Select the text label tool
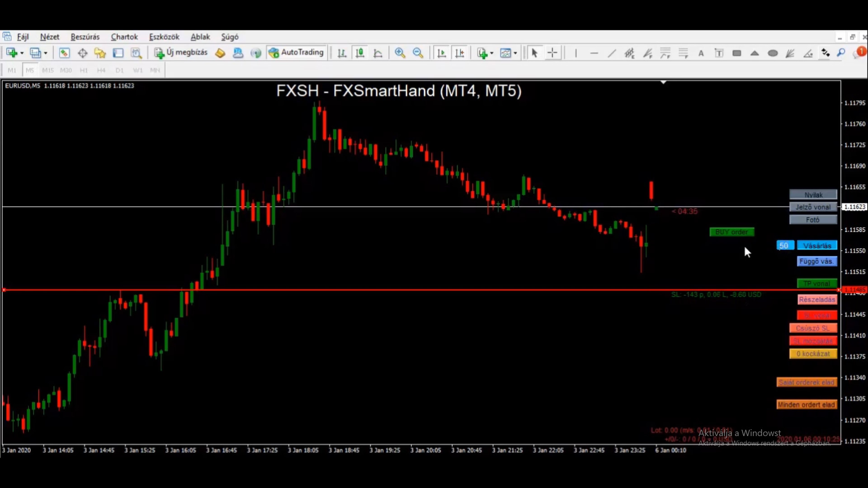Image resolution: width=868 pixels, height=488 pixels. (x=719, y=53)
